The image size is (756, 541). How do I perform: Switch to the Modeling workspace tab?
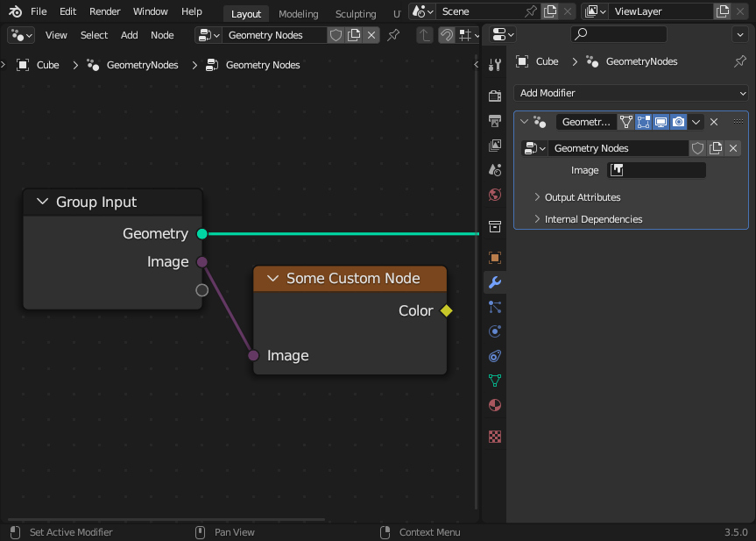299,14
